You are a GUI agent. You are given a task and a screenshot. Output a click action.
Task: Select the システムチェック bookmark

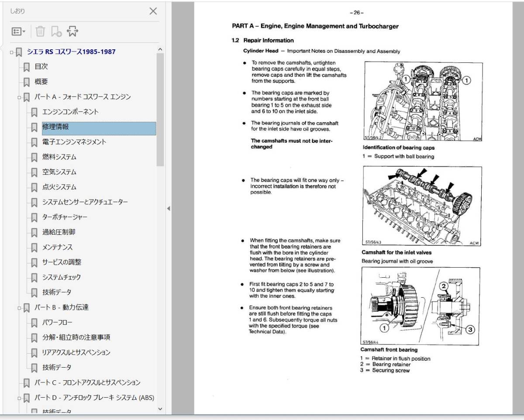point(62,278)
